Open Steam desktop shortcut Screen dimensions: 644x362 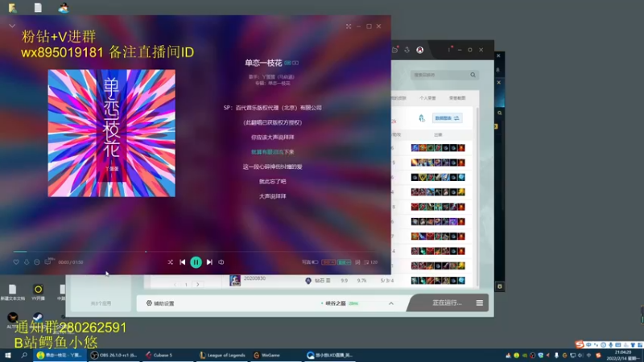[x=38, y=318]
